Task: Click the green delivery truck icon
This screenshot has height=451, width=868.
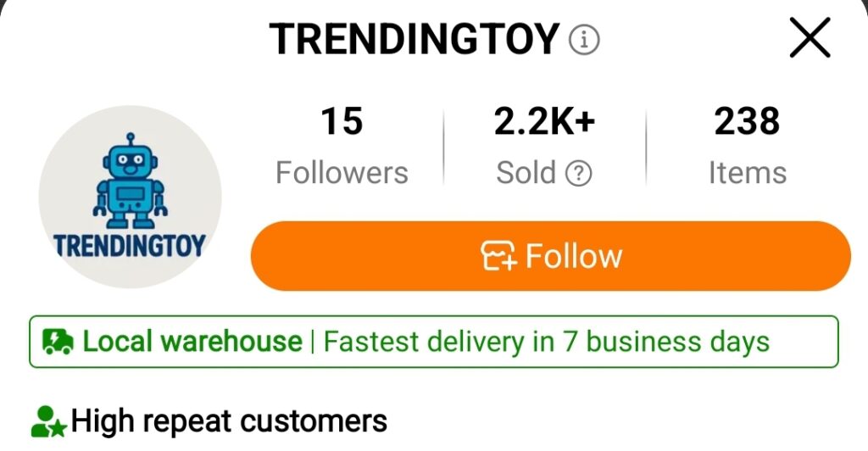Action: click(58, 342)
